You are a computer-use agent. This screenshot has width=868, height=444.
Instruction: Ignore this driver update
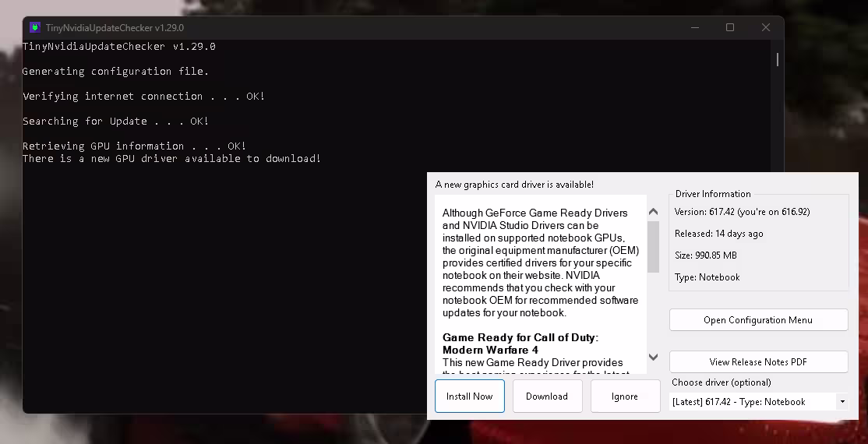(x=625, y=396)
